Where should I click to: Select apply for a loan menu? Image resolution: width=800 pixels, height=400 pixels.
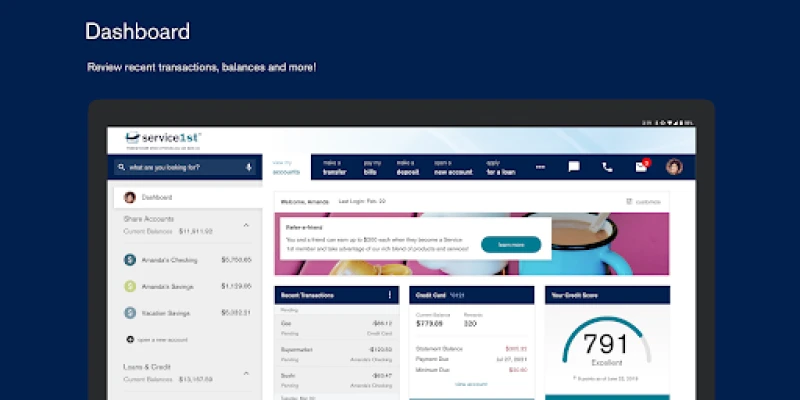point(501,167)
